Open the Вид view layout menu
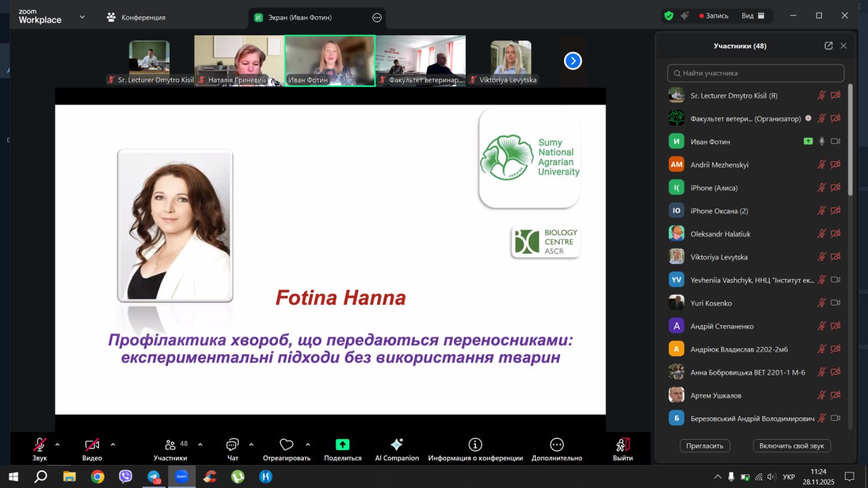 coord(752,16)
